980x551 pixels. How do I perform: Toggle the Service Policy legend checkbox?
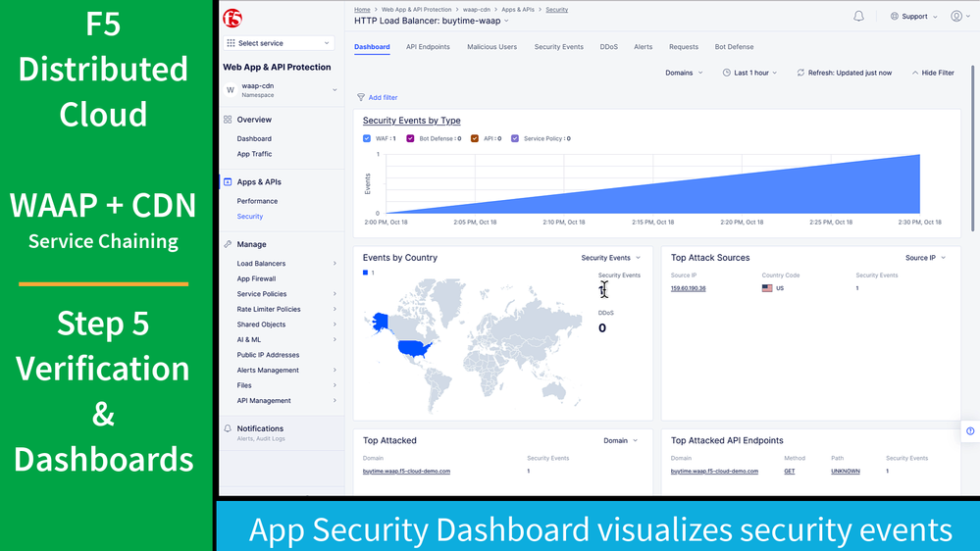point(515,138)
